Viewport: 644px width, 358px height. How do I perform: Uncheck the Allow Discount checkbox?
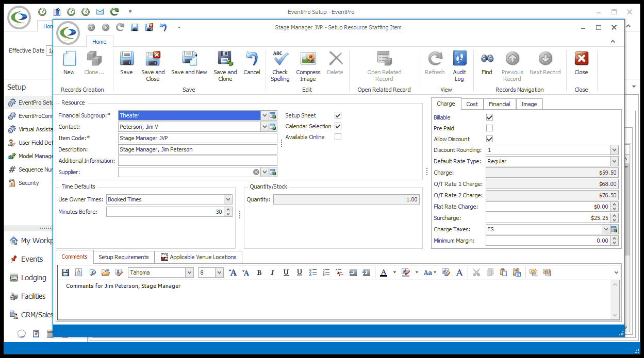coord(489,139)
